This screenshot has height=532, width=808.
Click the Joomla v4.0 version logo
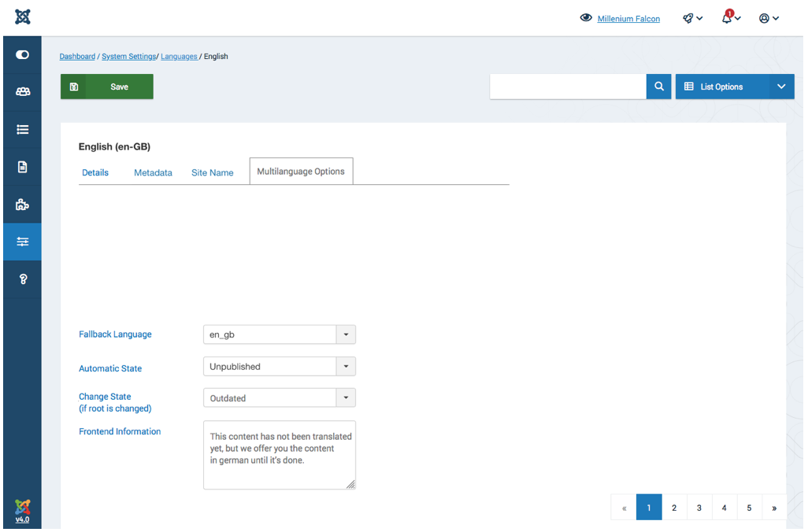(x=22, y=511)
